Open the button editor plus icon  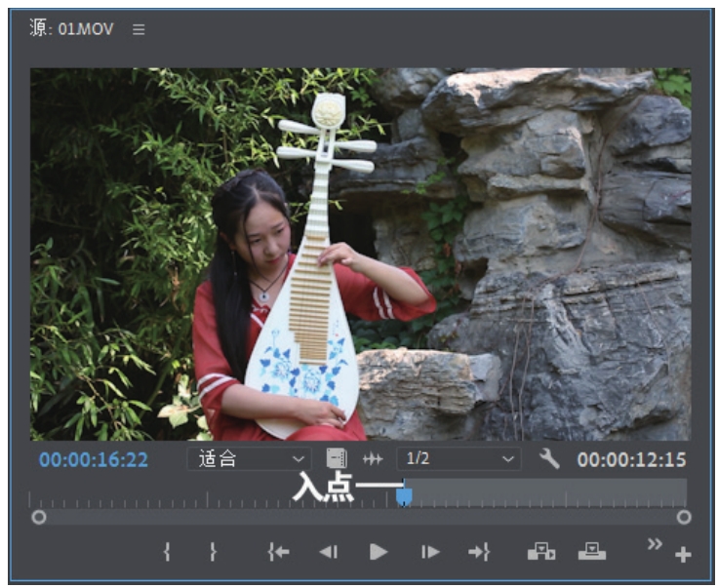point(683,555)
